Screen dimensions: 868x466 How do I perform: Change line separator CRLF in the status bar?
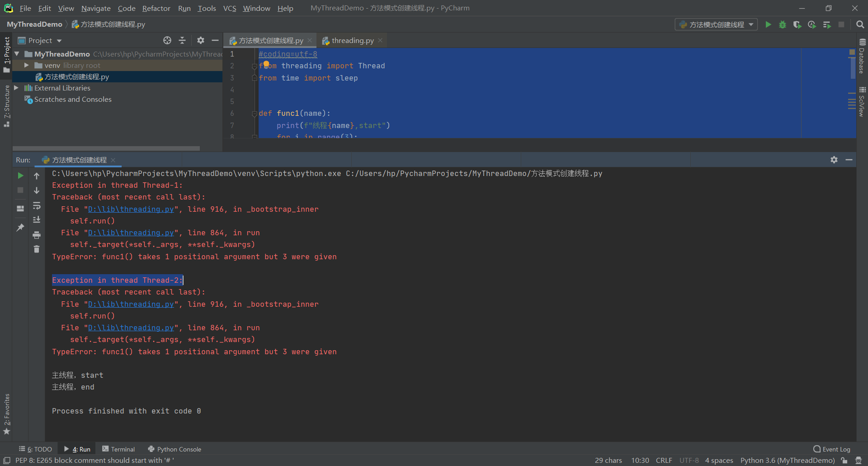(664, 461)
